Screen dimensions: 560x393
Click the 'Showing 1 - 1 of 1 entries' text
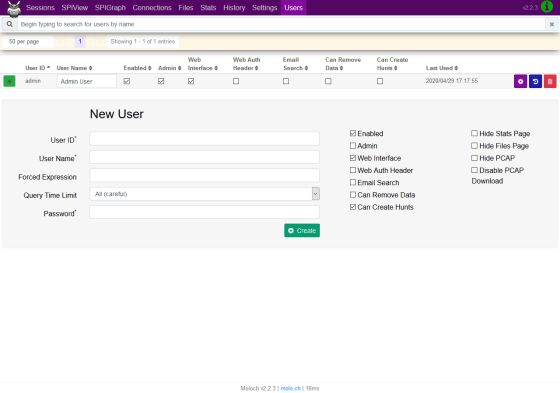[x=143, y=41]
